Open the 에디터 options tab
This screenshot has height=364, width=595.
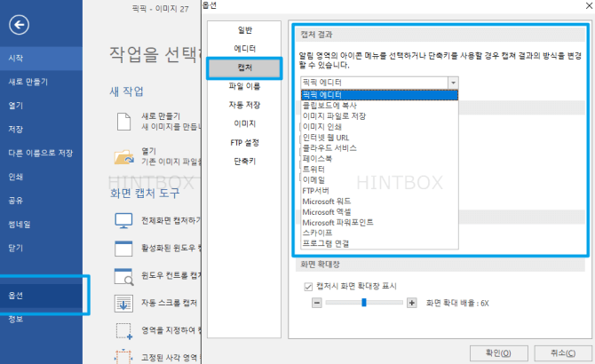pos(244,49)
